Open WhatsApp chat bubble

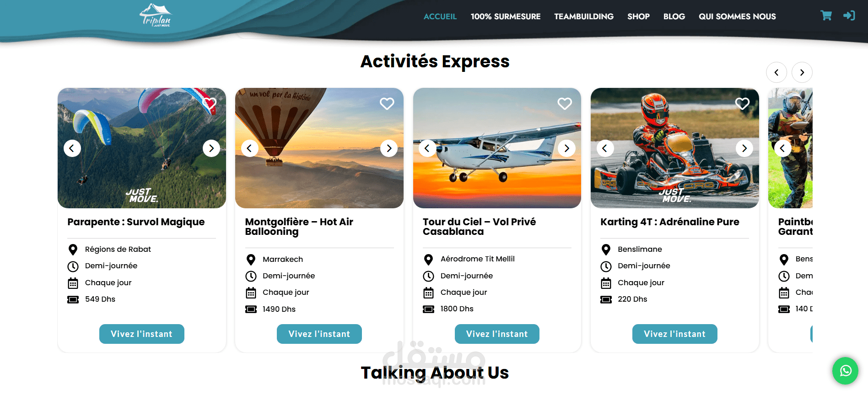845,370
